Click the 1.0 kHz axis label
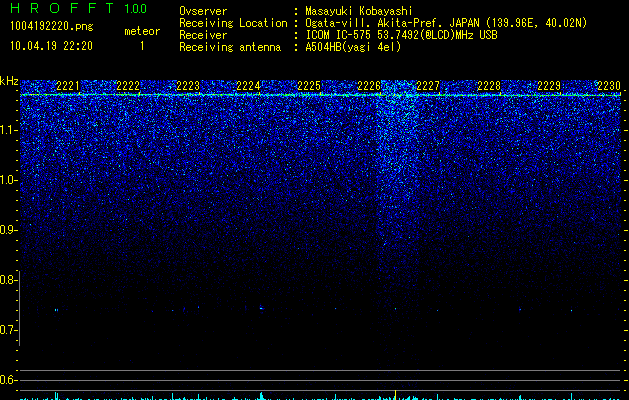This screenshot has width=629, height=400. click(8, 180)
